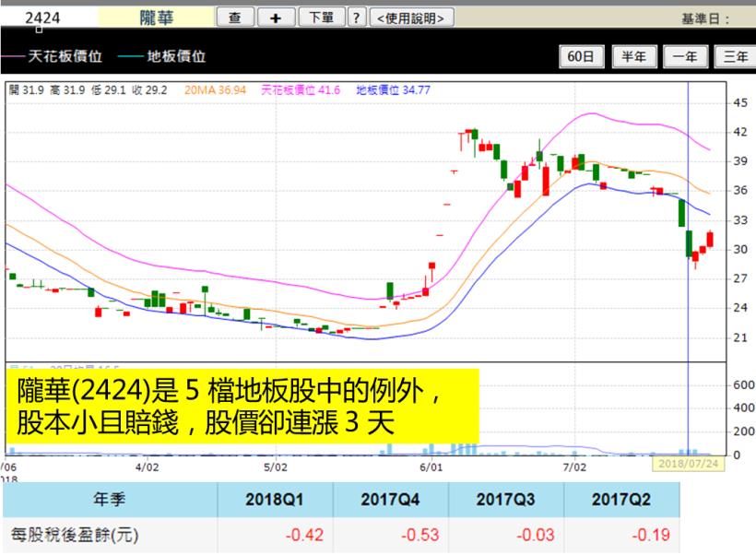Viewport: 756px width, 555px height.
Task: Click the 7/02 date axis label
Action: click(x=574, y=467)
